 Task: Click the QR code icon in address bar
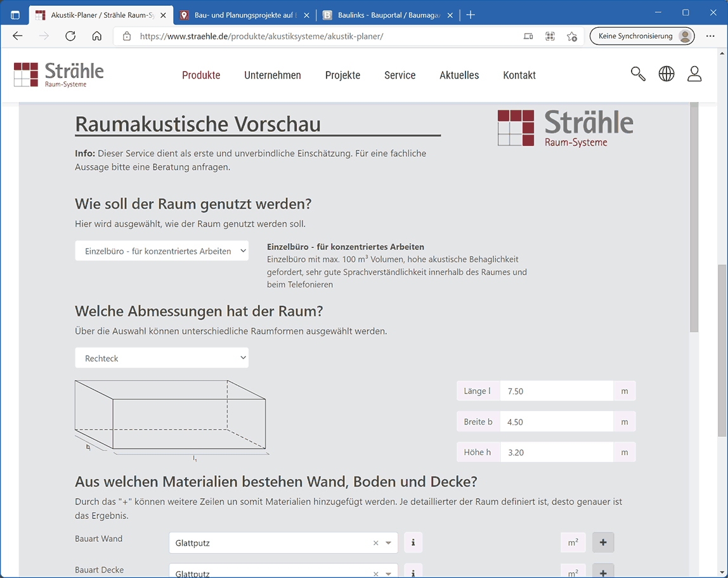pyautogui.click(x=550, y=36)
